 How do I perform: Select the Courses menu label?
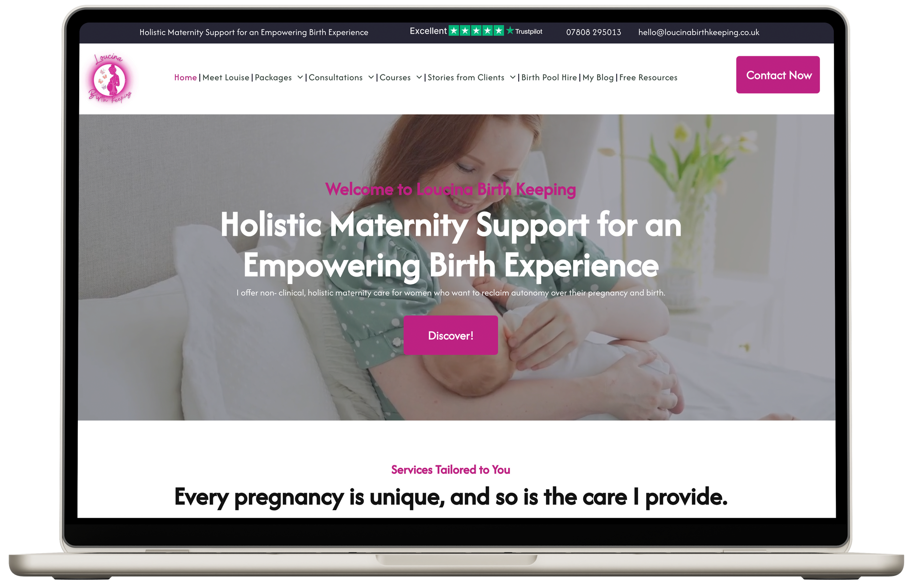[395, 77]
